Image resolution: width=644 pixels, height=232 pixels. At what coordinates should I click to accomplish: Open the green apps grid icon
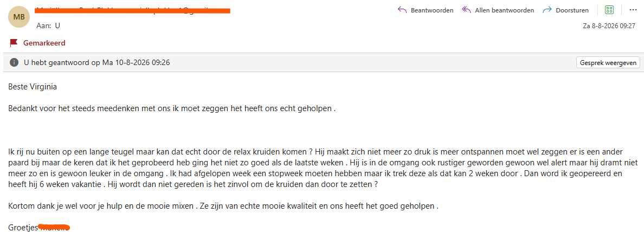(609, 10)
